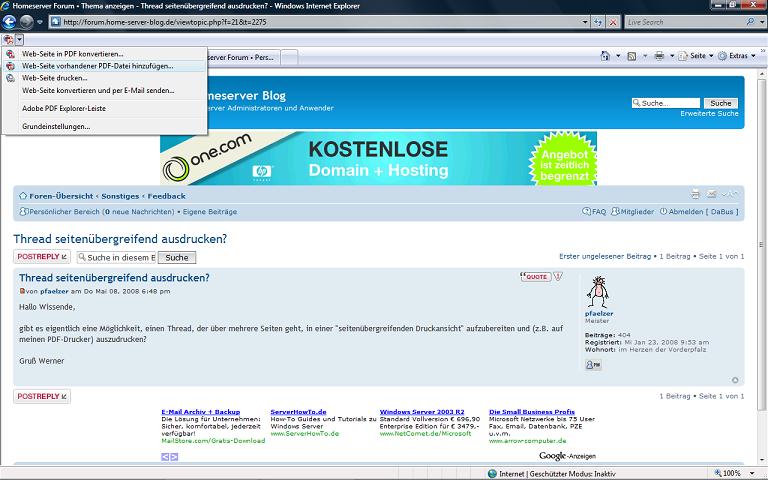Open the 'FAQ' link
Viewport: 768px width, 480px height.
pyautogui.click(x=594, y=212)
